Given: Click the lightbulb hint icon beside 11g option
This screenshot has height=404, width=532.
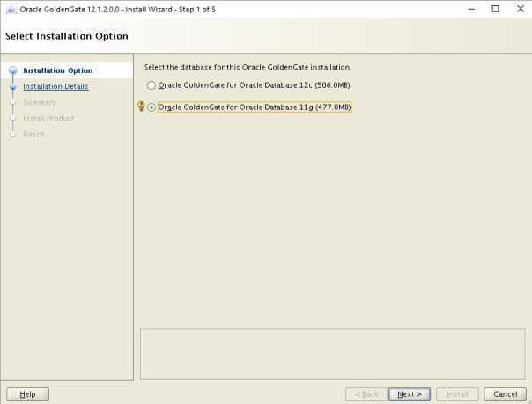Looking at the screenshot, I should (x=141, y=107).
